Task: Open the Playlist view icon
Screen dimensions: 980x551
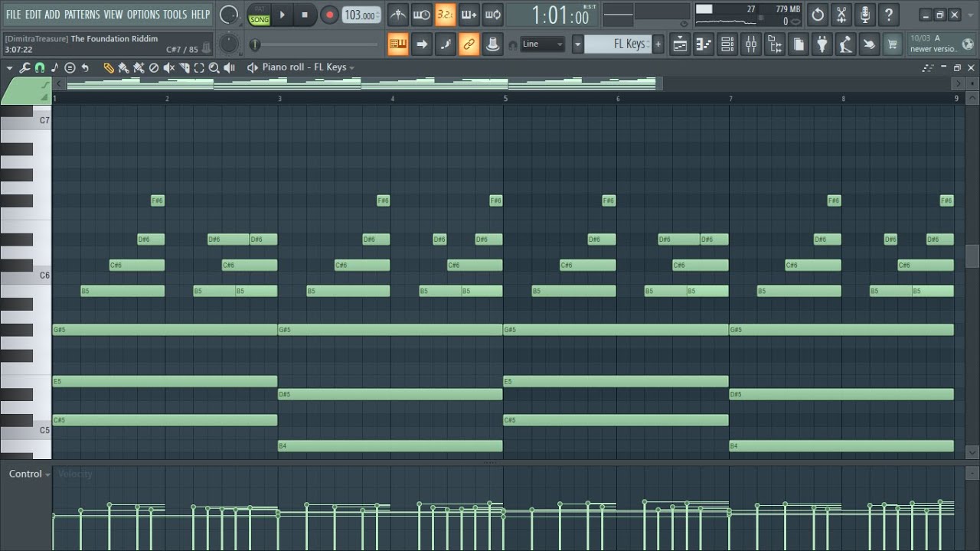Action: 680,44
